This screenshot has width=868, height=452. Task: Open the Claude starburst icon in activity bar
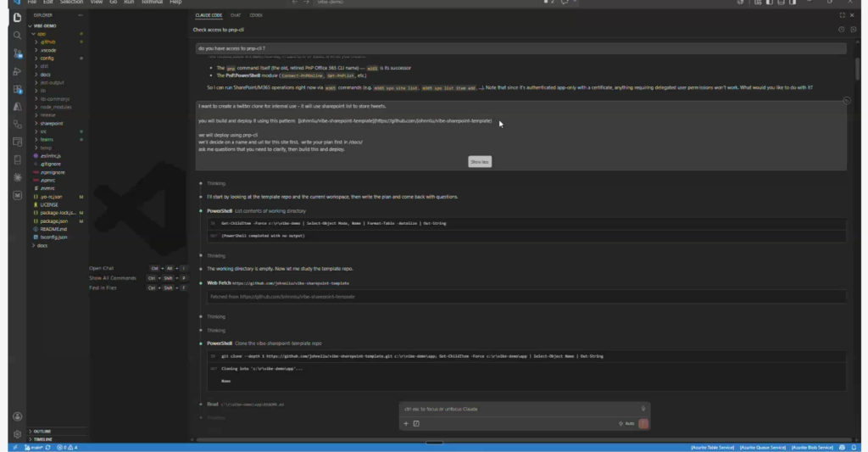click(x=17, y=177)
